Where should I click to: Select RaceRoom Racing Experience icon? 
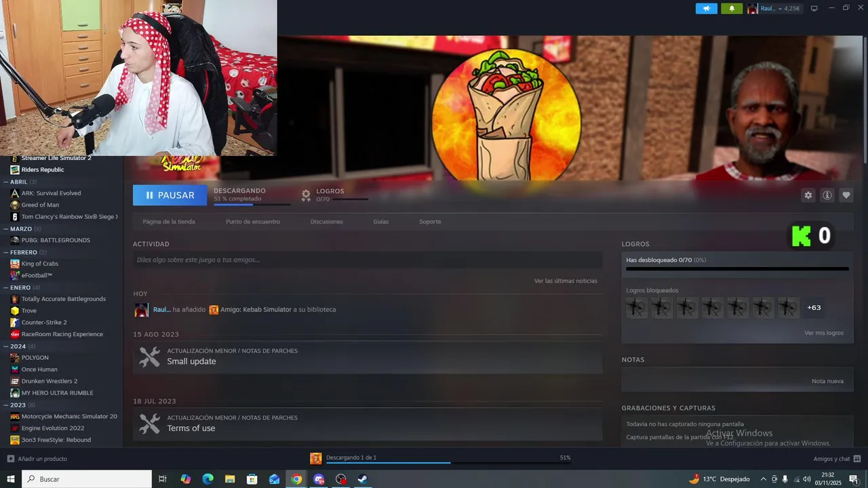pos(15,334)
